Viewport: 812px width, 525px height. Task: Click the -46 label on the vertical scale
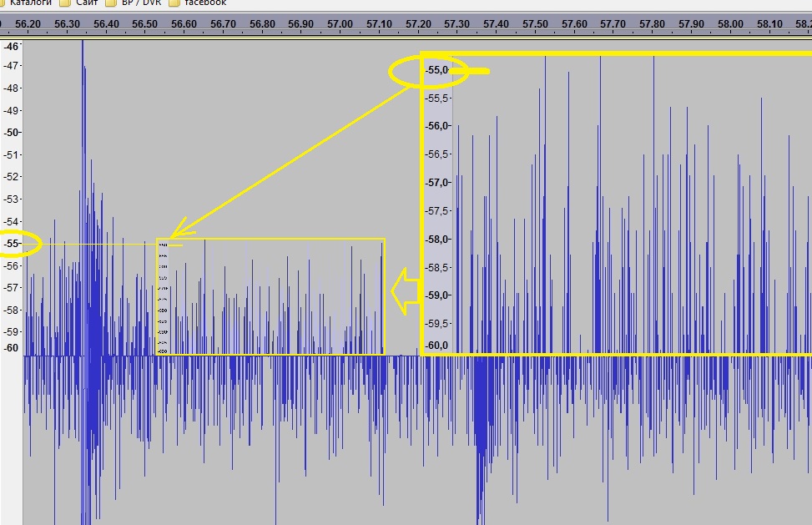pos(12,46)
